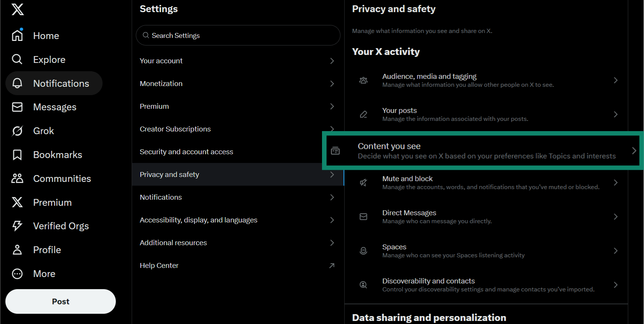This screenshot has width=644, height=324.
Task: Open Discoverability and contacts settings
Action: pos(486,285)
